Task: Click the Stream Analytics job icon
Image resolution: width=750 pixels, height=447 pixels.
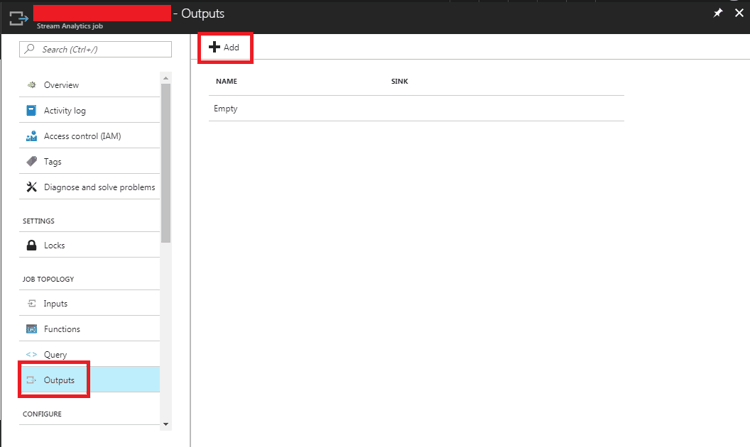Action: tap(19, 18)
